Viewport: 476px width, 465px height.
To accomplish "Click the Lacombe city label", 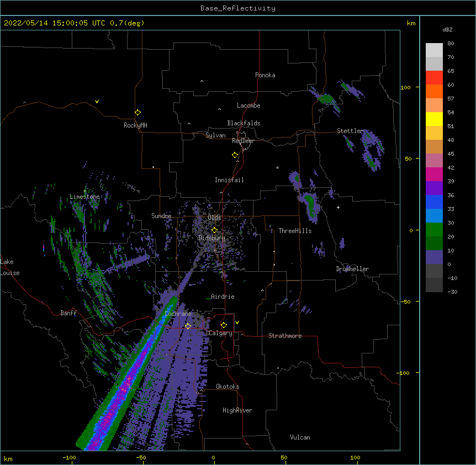I will coord(248,105).
